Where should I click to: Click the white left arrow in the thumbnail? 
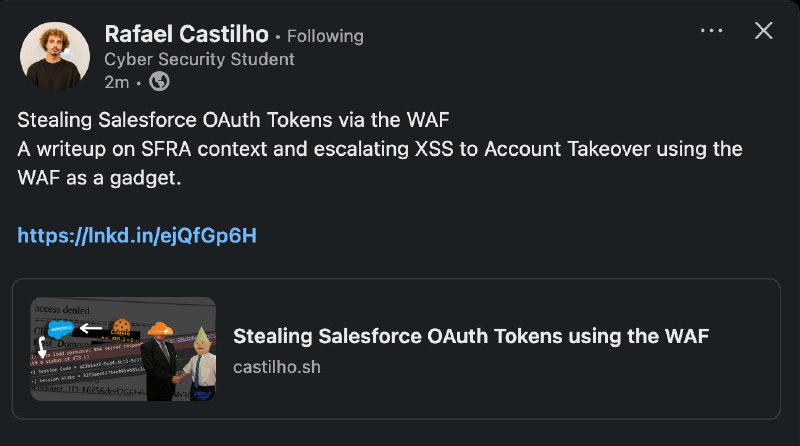tap(93, 327)
